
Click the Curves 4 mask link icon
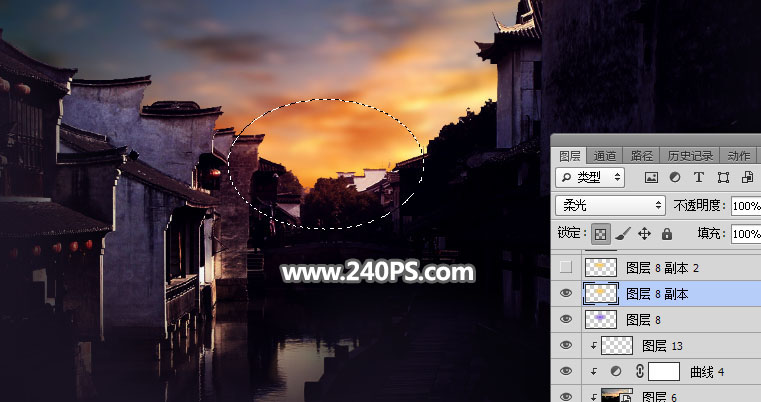click(640, 372)
